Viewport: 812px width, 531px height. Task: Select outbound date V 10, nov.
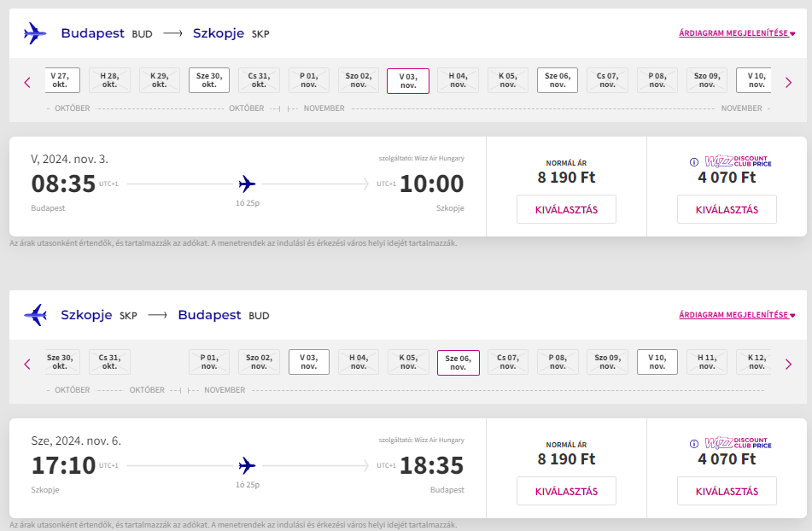[x=754, y=80]
